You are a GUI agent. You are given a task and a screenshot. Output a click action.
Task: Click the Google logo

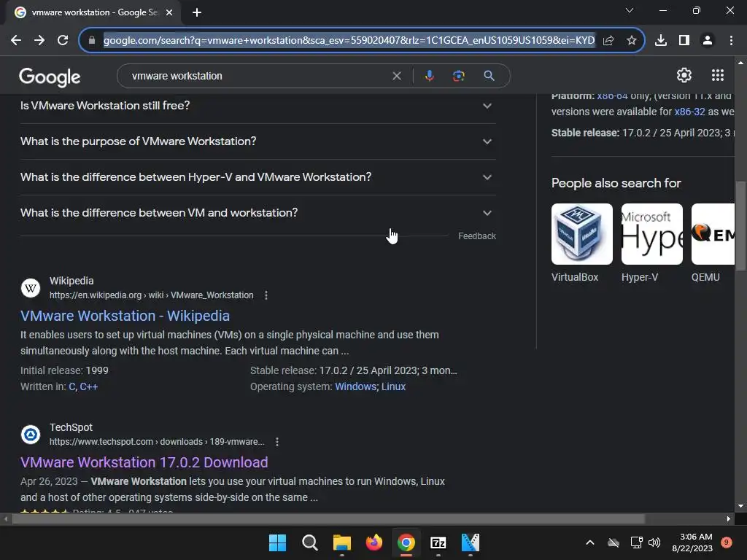50,77
